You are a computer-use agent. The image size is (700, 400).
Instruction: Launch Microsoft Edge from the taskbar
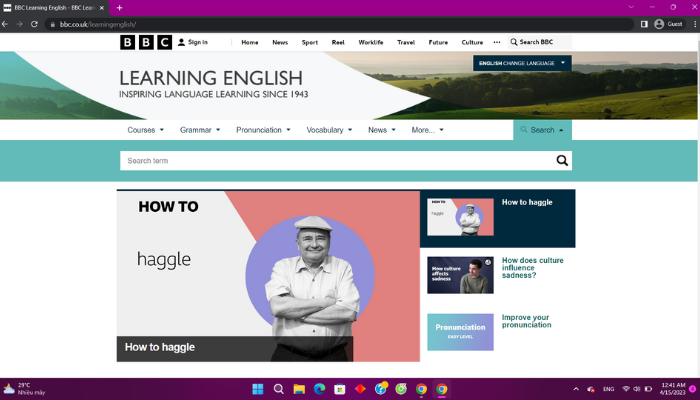[319, 389]
